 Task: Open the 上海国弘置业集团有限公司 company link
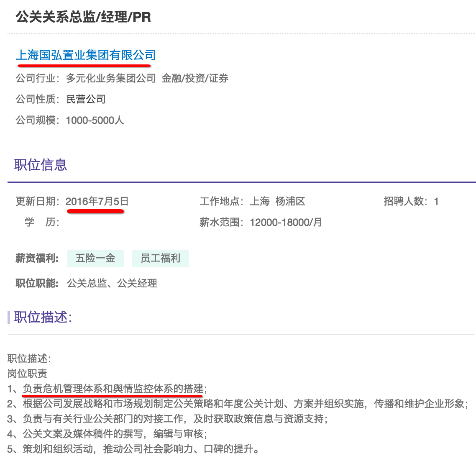[x=86, y=55]
